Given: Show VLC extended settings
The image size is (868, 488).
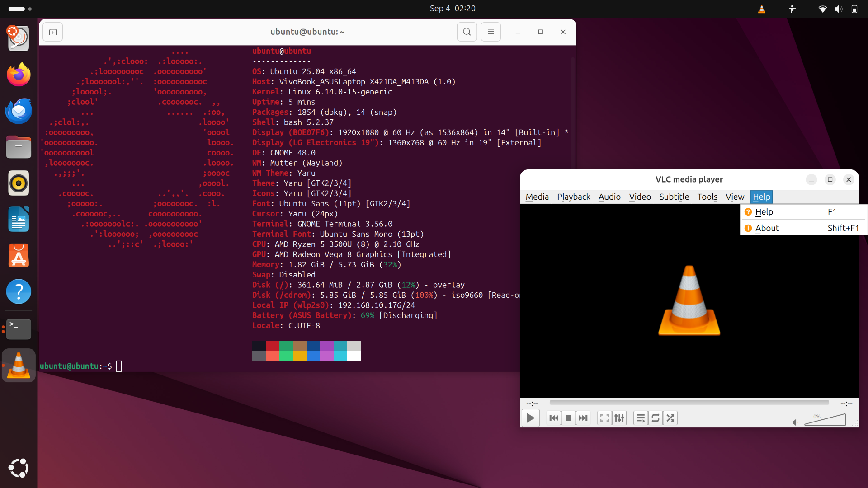Looking at the screenshot, I should [x=619, y=418].
